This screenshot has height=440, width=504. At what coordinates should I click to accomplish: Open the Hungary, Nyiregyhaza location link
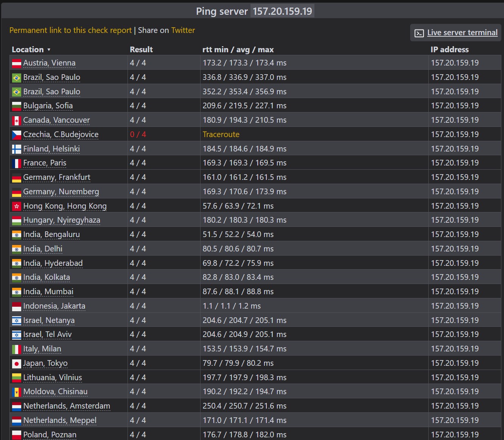pos(62,220)
